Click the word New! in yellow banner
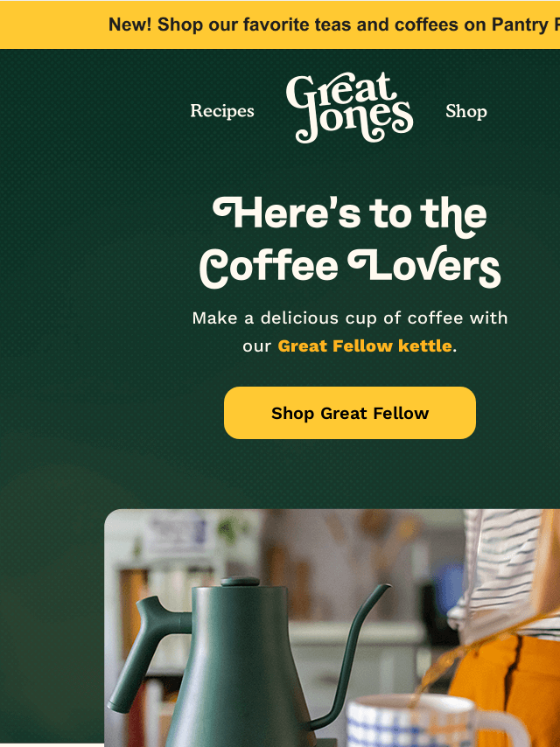Viewport: 560px width, 747px height. 130,24
